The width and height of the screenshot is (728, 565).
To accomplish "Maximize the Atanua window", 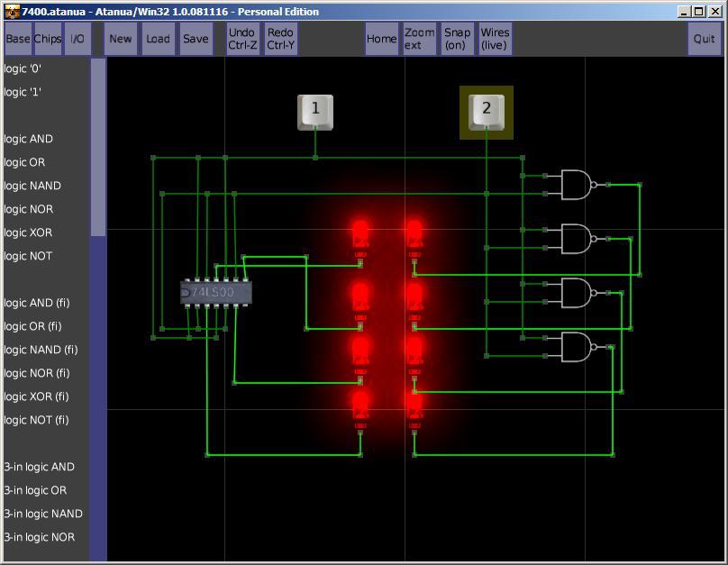I will click(x=699, y=12).
